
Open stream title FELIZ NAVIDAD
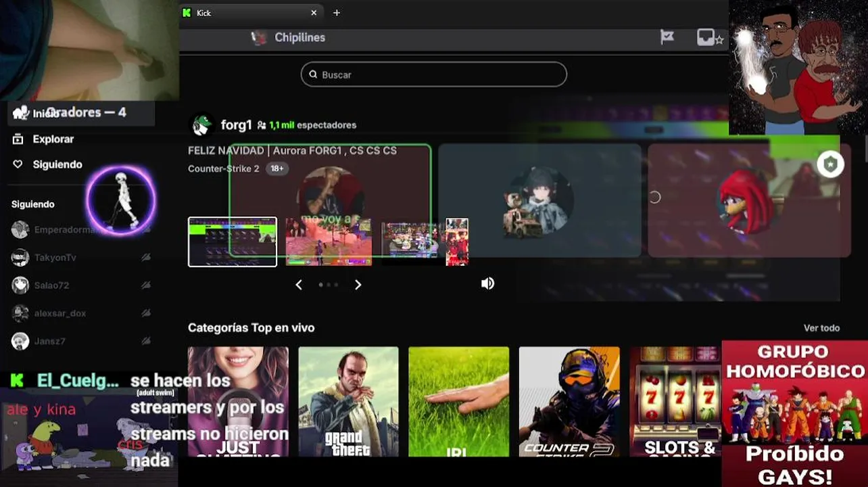point(292,150)
